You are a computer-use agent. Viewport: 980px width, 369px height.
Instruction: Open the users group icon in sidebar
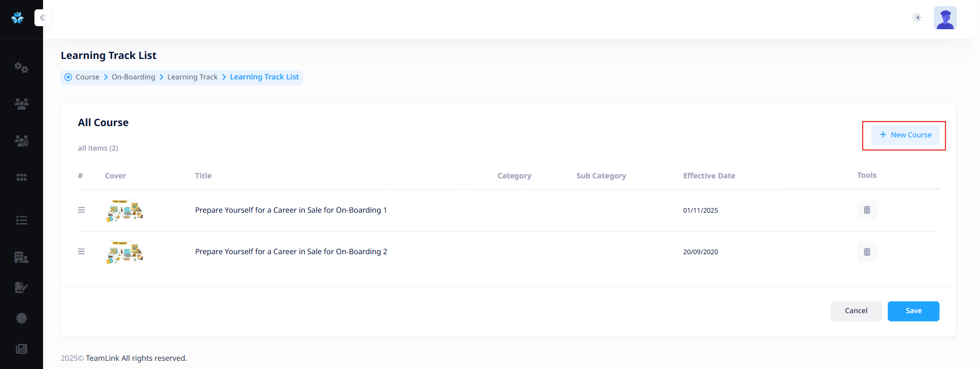(x=21, y=104)
